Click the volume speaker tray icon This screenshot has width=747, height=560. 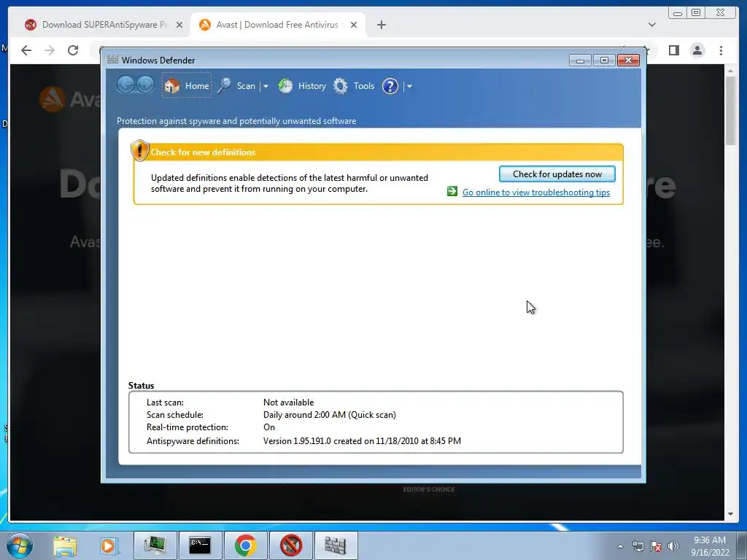(673, 546)
